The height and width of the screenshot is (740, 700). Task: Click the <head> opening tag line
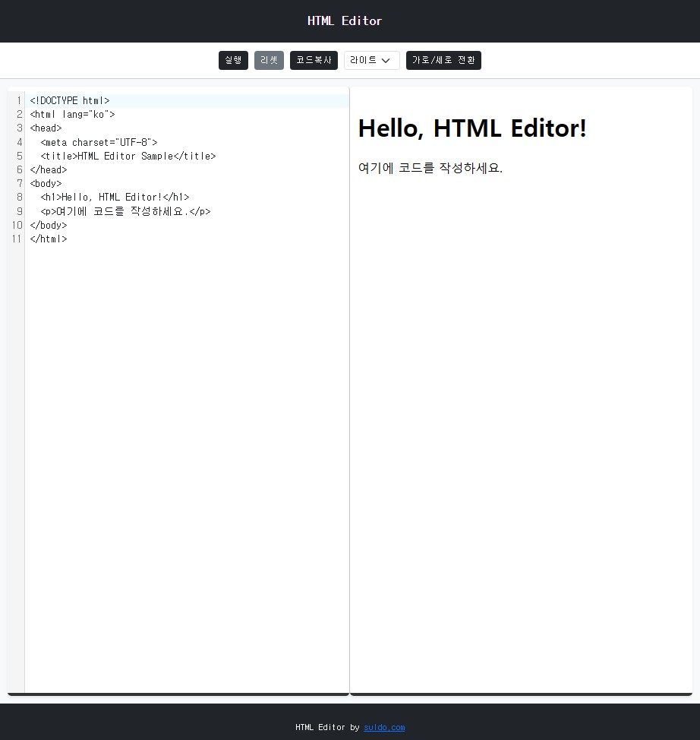46,128
